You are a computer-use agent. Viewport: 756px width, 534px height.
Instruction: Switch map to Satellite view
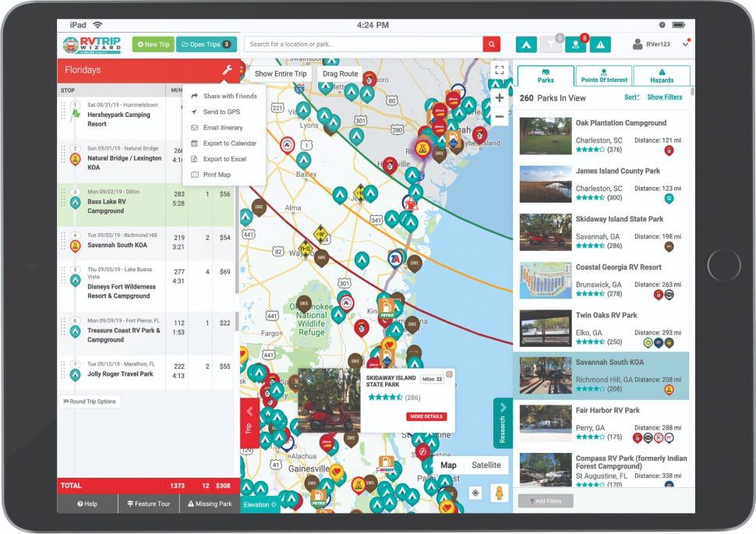click(486, 465)
